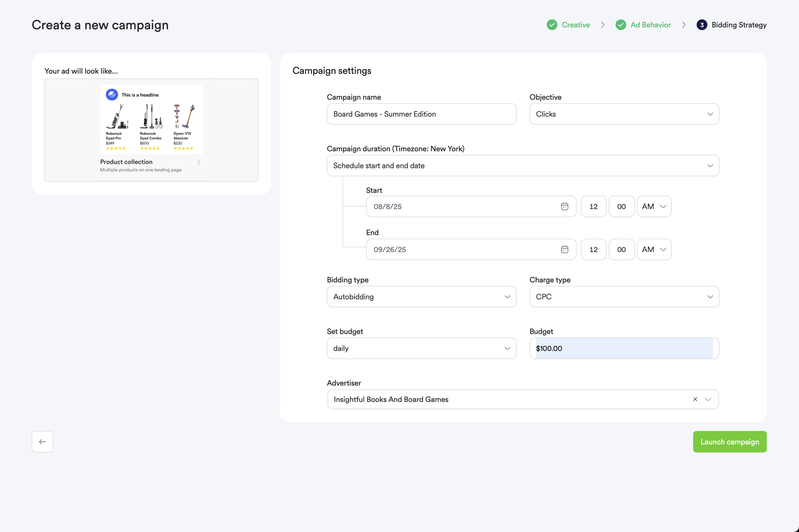Click the three-dot menu on Product collection
Image resolution: width=799 pixels, height=532 pixels.
(x=199, y=163)
